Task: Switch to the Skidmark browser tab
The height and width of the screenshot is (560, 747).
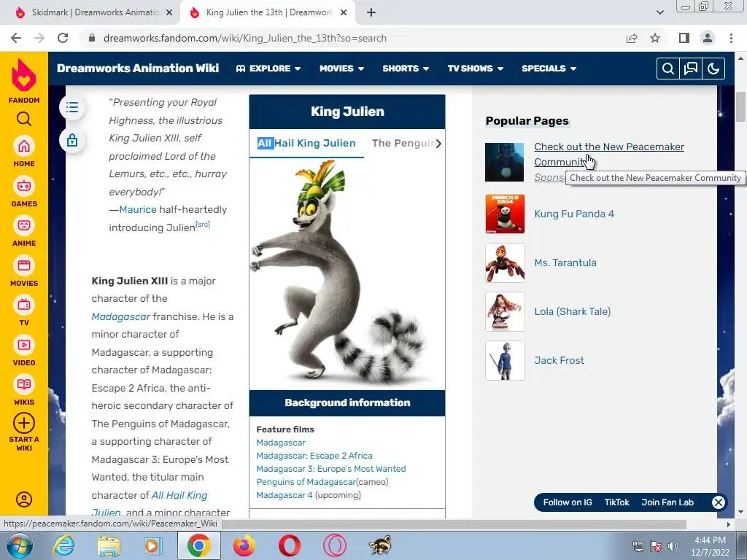Action: point(94,12)
